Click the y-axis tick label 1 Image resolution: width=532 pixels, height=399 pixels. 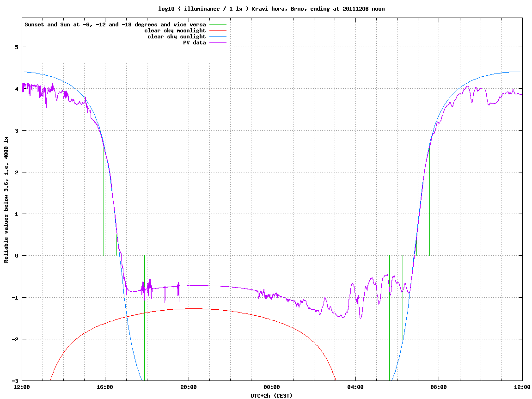click(16, 214)
